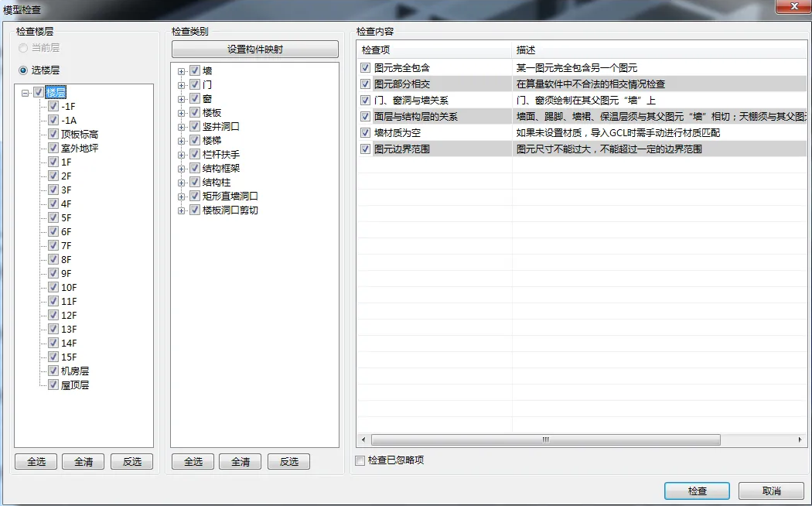Uncheck the 5F floor checkbox
Screen dimensions: 812x506
point(53,217)
